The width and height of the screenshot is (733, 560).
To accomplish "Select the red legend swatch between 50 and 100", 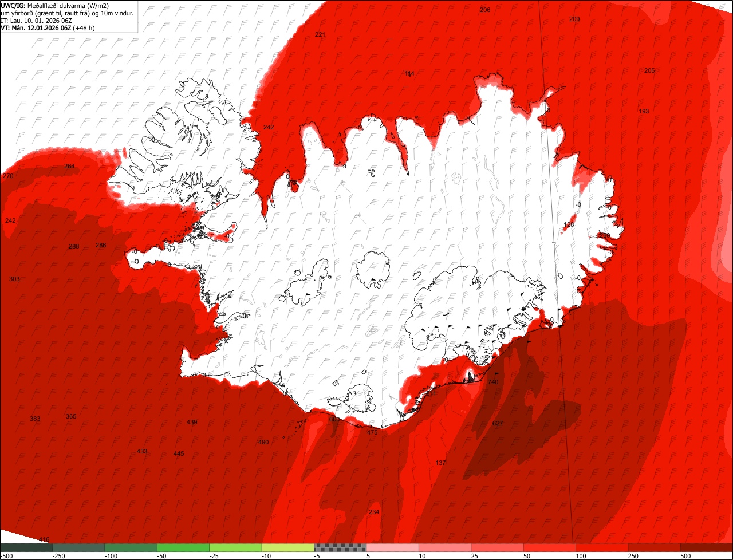I will [550, 547].
